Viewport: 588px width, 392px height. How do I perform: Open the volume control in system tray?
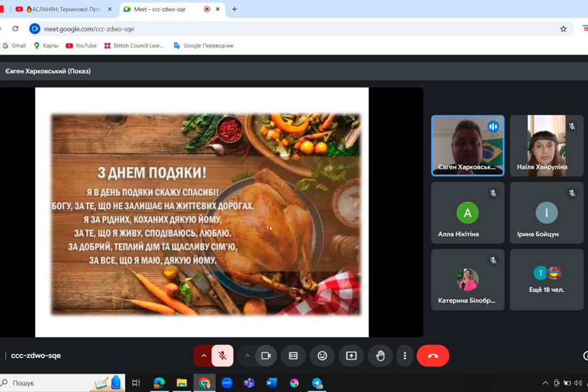pos(578,383)
